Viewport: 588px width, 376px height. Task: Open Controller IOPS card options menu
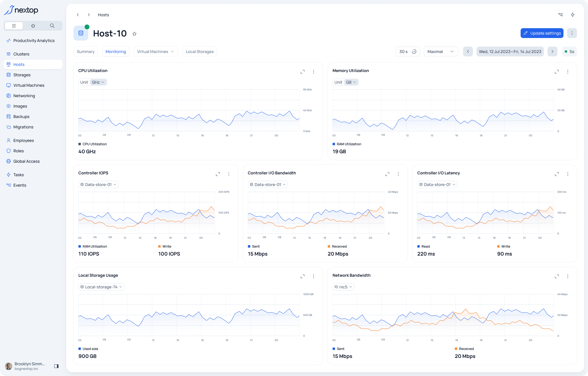229,174
